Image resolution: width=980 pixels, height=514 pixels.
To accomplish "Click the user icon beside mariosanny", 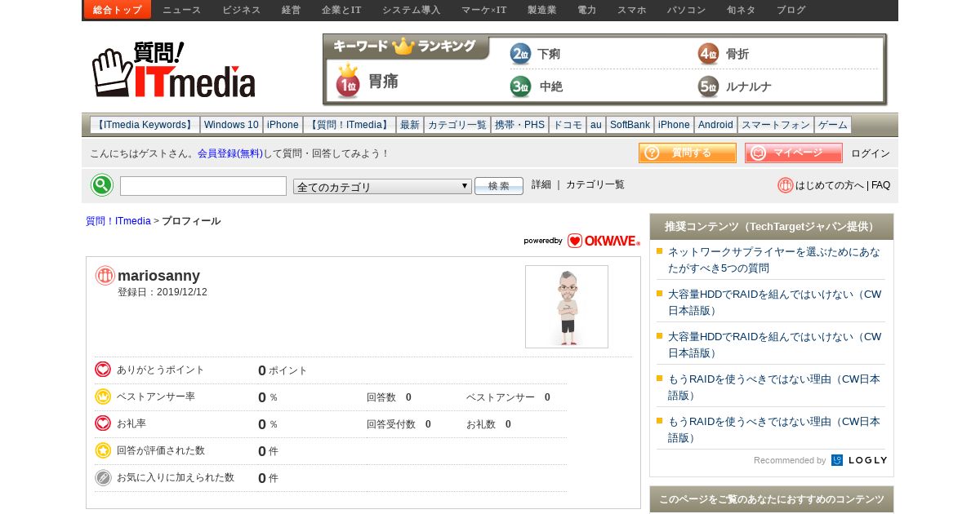I will 105,276.
